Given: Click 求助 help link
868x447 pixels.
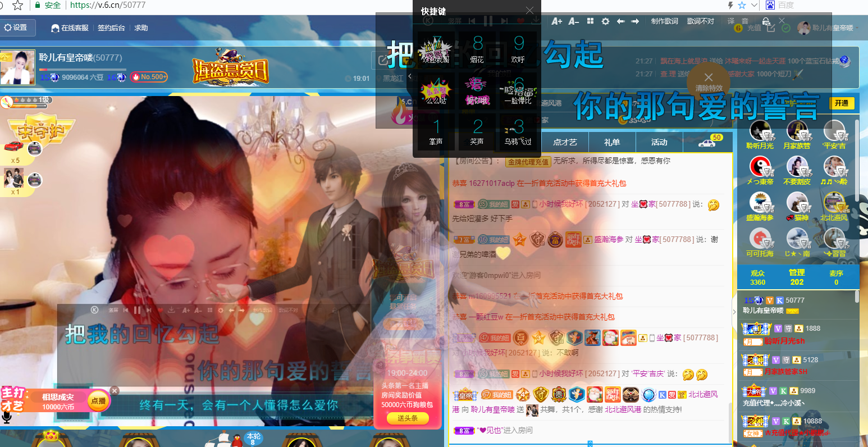Looking at the screenshot, I should point(141,28).
